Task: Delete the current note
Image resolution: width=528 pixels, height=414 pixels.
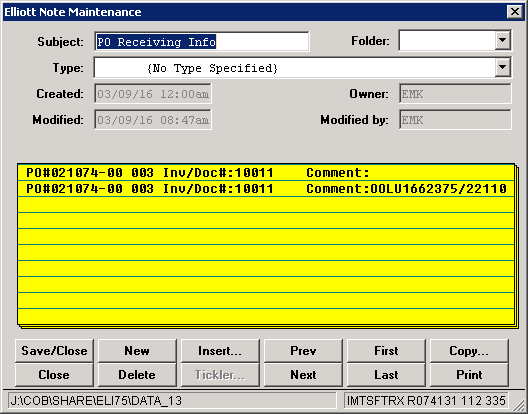Action: (137, 375)
